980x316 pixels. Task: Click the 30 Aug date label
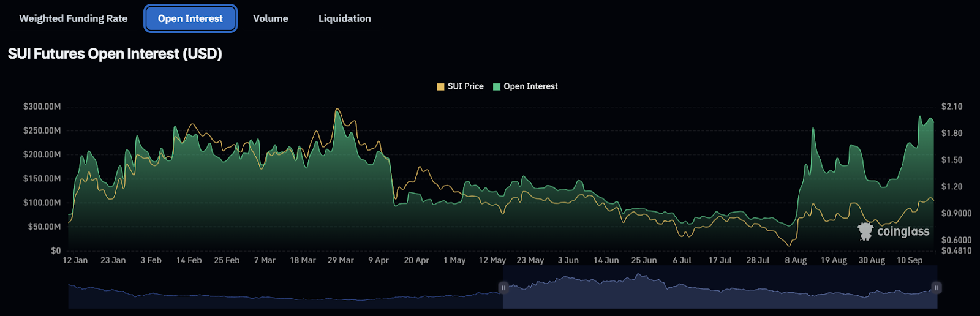(872, 260)
